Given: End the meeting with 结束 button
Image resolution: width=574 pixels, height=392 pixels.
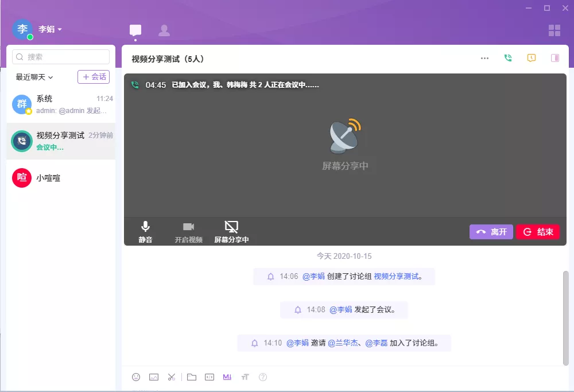Looking at the screenshot, I should point(538,232).
